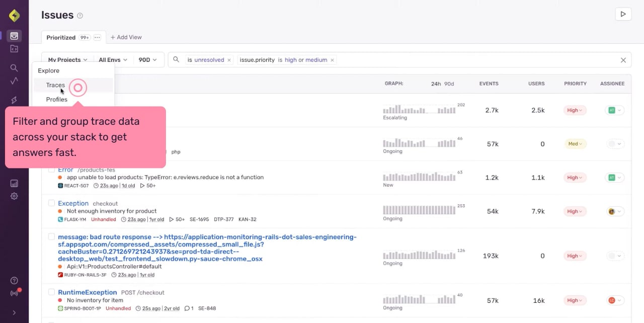Screen dimensions: 644x323
Task: Open the assignee dropdown on 1.2k events row
Action: (615, 178)
